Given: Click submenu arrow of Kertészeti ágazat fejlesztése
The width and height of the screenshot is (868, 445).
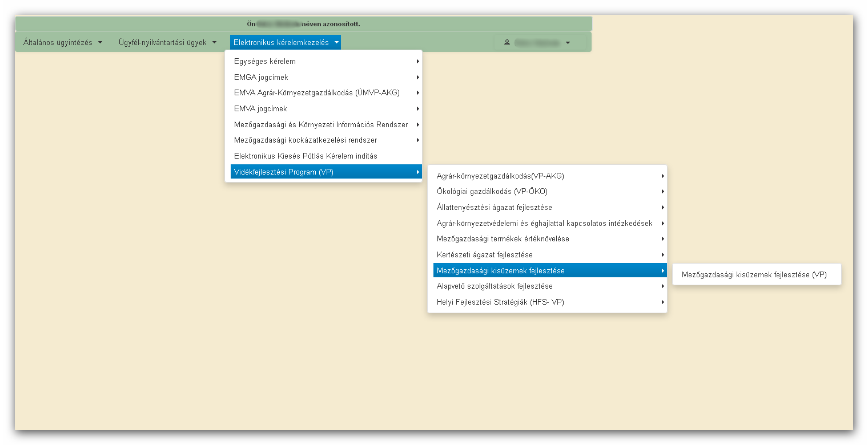Looking at the screenshot, I should click(x=662, y=254).
